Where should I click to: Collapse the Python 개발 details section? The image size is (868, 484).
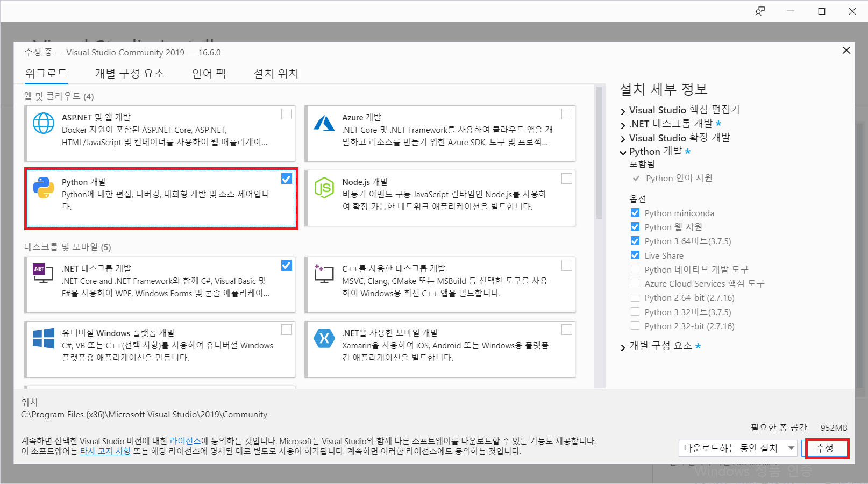623,153
